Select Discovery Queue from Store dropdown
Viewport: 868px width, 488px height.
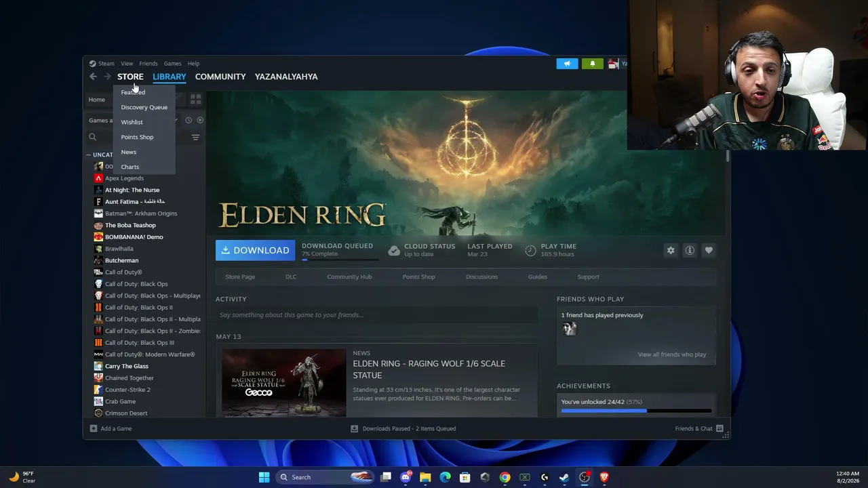click(144, 107)
